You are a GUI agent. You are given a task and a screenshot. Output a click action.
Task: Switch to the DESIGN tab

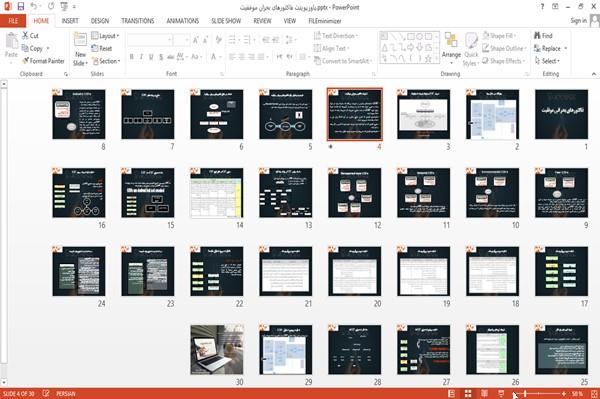pos(100,21)
